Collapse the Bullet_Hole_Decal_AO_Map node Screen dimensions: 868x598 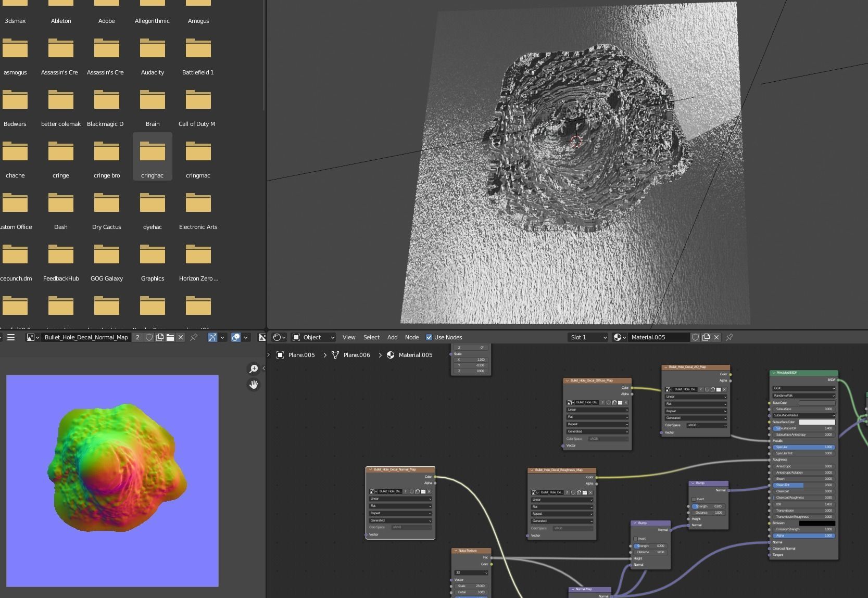point(665,367)
